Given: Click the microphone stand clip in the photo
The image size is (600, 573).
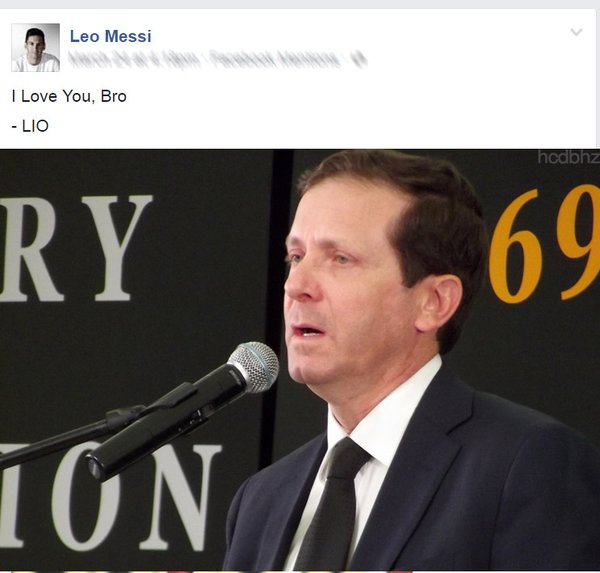Looking at the screenshot, I should [124, 416].
